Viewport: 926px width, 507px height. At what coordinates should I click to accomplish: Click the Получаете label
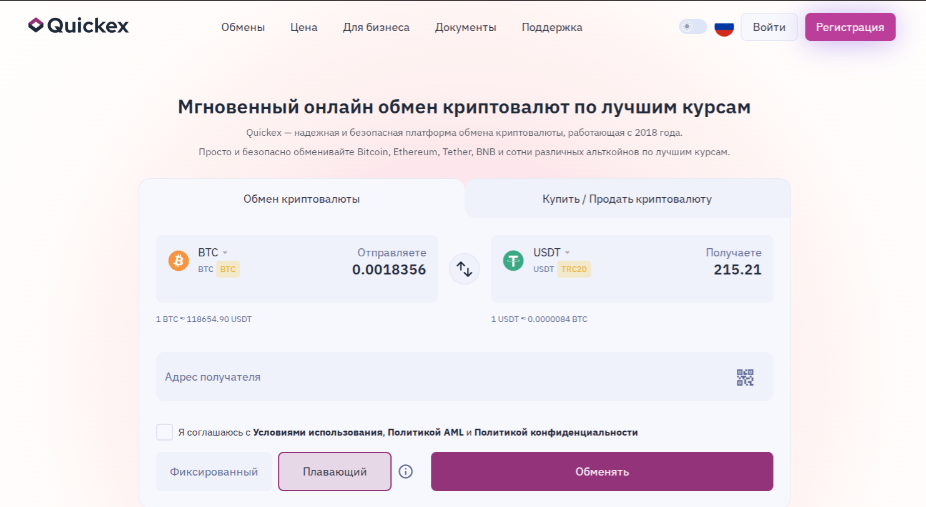point(733,253)
